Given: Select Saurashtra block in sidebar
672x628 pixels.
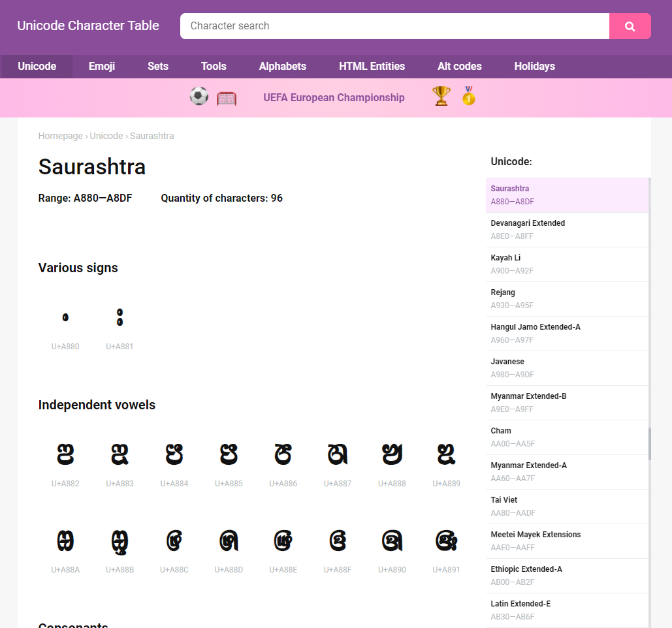Looking at the screenshot, I should [567, 195].
